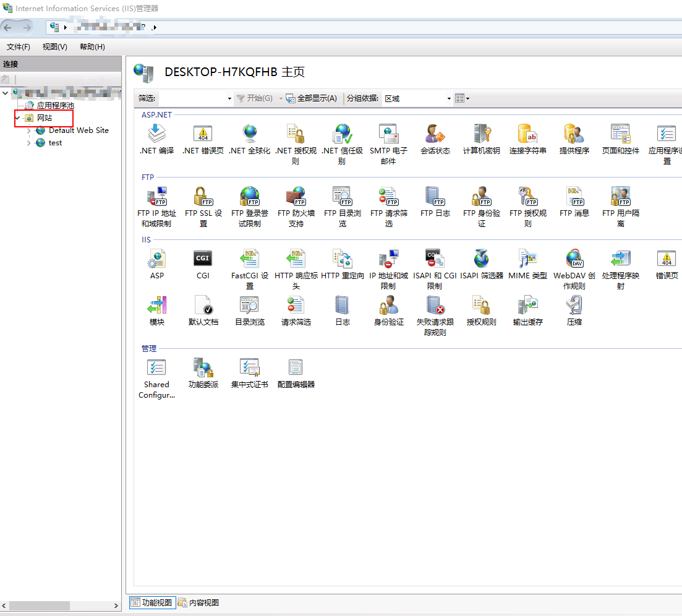Click the navigation Back arrow
Viewport: 682px width, 616px height.
coord(7,28)
